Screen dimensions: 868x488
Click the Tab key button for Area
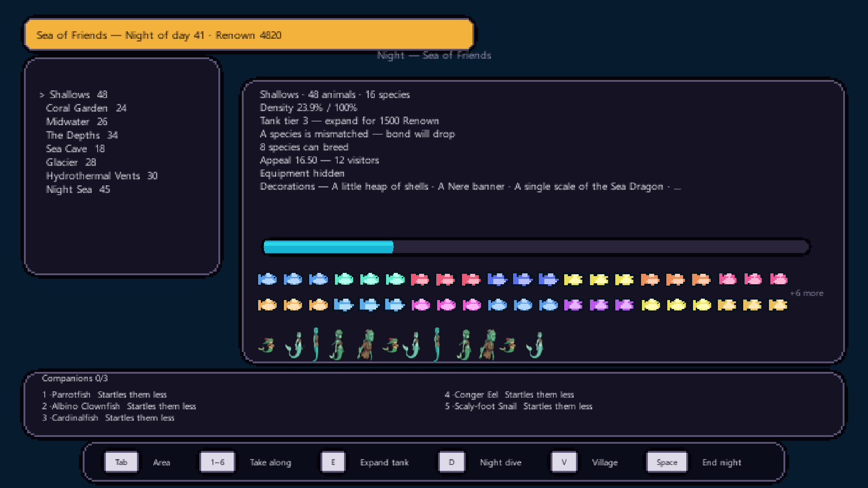click(121, 462)
